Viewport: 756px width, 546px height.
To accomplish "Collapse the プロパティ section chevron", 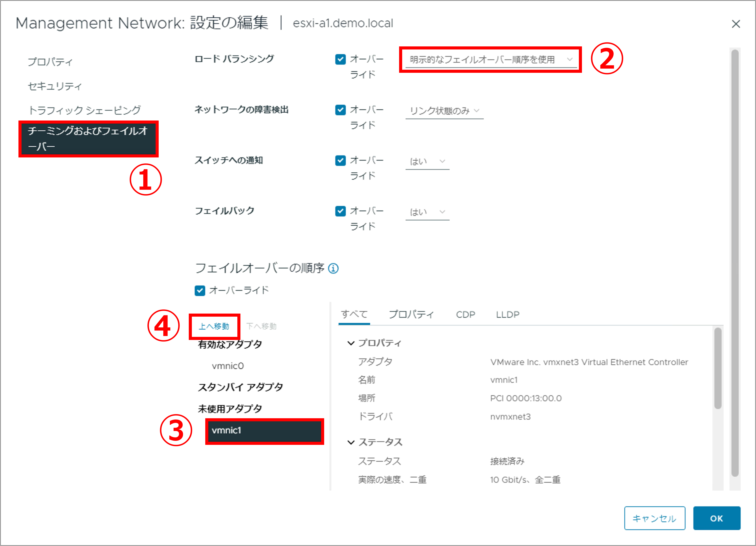I will click(x=351, y=343).
